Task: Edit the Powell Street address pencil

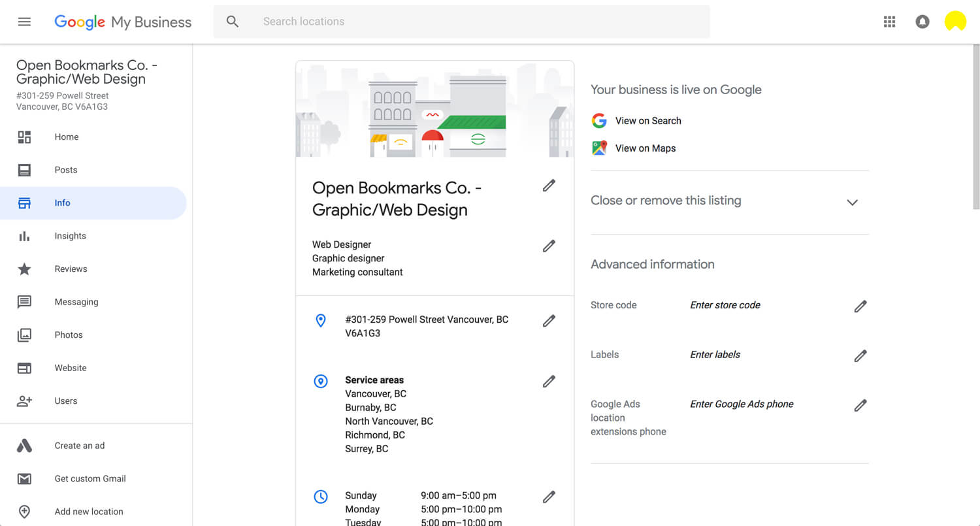Action: coord(549,320)
